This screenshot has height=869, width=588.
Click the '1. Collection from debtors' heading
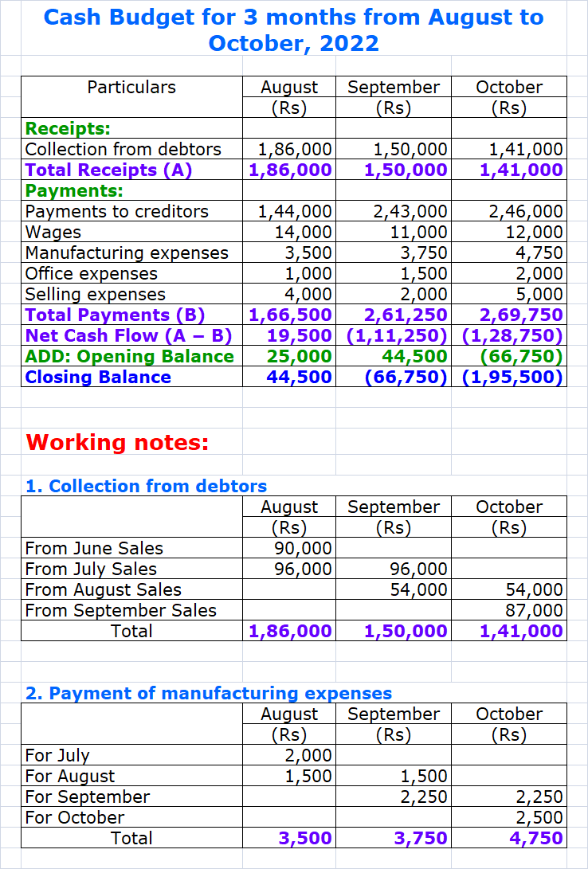tap(147, 486)
